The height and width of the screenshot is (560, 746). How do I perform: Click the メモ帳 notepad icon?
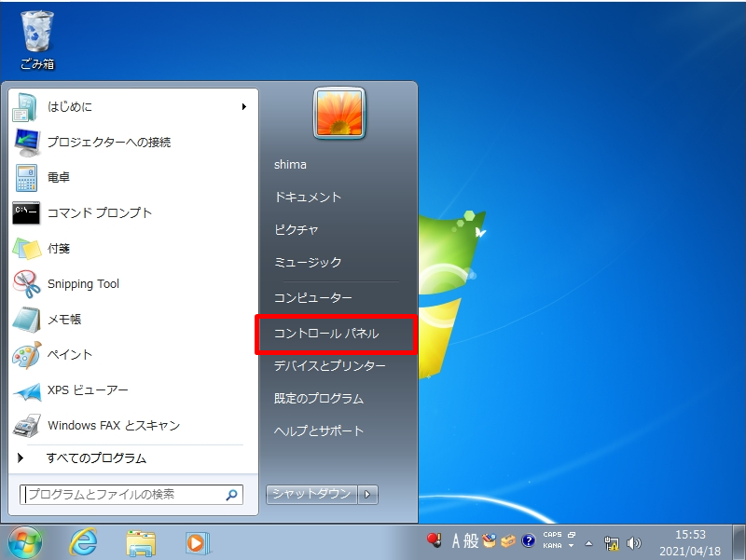tap(26, 320)
